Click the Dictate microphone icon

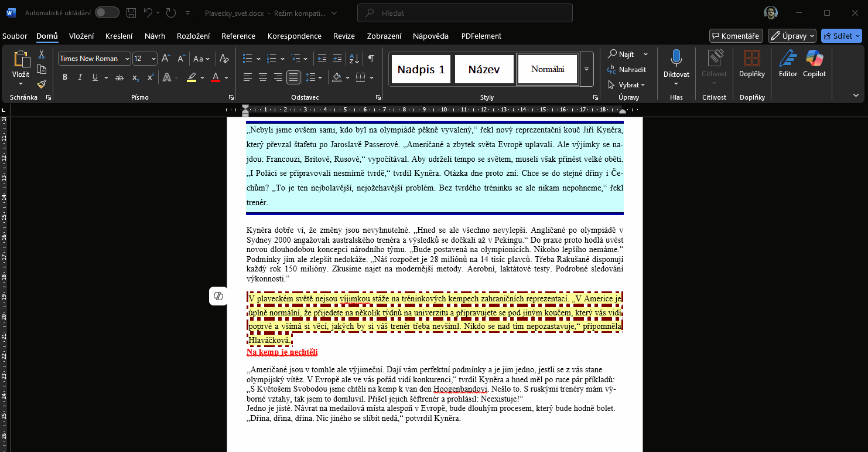tap(676, 59)
